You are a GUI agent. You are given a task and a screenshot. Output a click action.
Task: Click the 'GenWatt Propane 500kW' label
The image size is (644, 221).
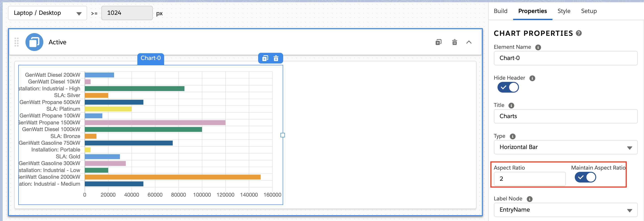[x=50, y=102]
